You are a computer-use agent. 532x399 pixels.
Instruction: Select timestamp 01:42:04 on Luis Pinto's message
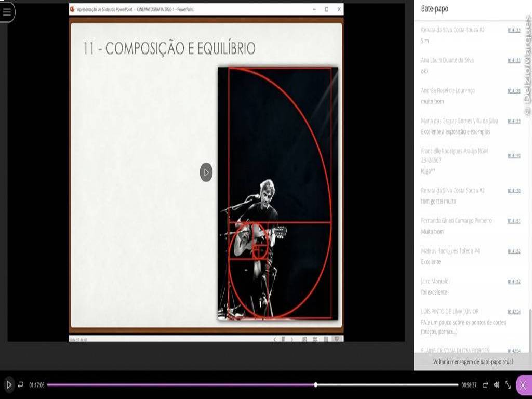click(514, 312)
